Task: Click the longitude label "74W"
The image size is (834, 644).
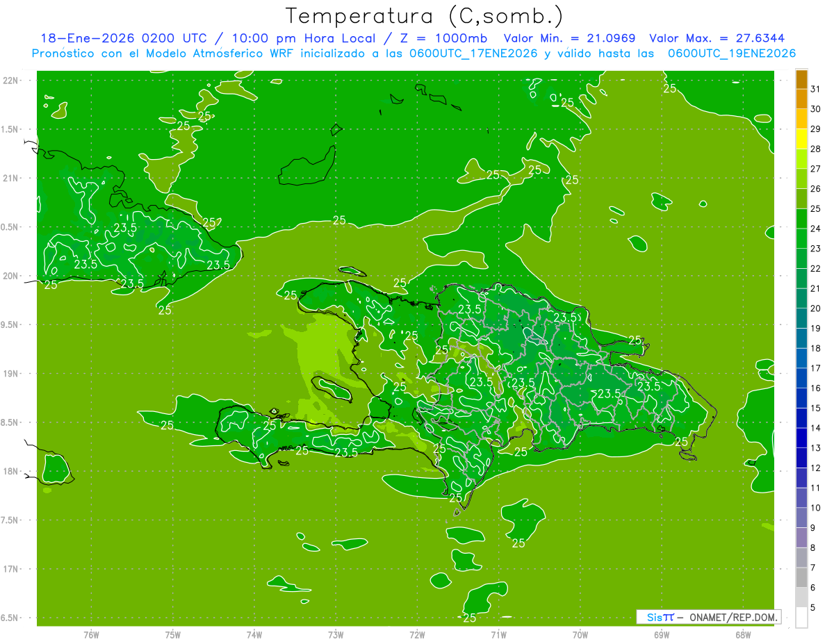Action: [254, 635]
